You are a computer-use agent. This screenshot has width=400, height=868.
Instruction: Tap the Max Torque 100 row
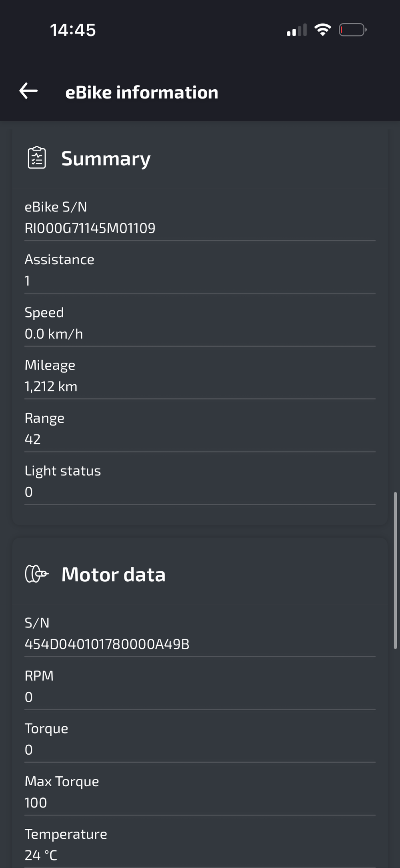click(200, 792)
